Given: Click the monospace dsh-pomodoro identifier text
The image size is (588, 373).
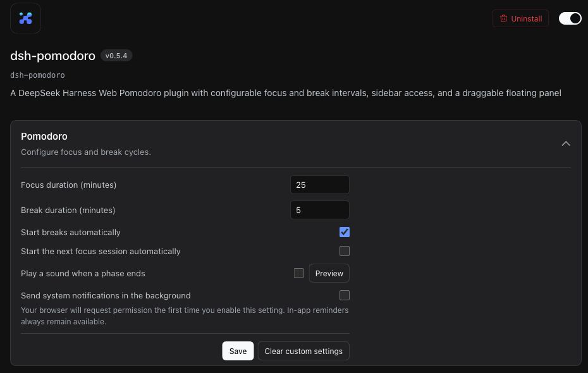Looking at the screenshot, I should (37, 75).
